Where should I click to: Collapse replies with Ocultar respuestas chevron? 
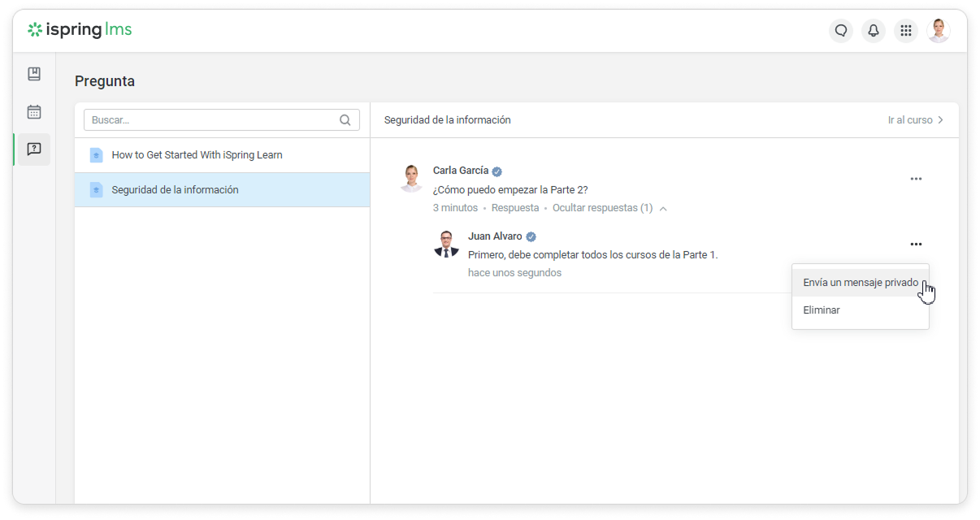[663, 209]
